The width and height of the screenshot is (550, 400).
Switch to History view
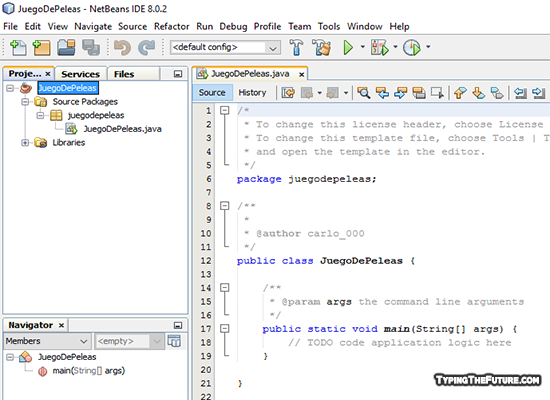252,93
